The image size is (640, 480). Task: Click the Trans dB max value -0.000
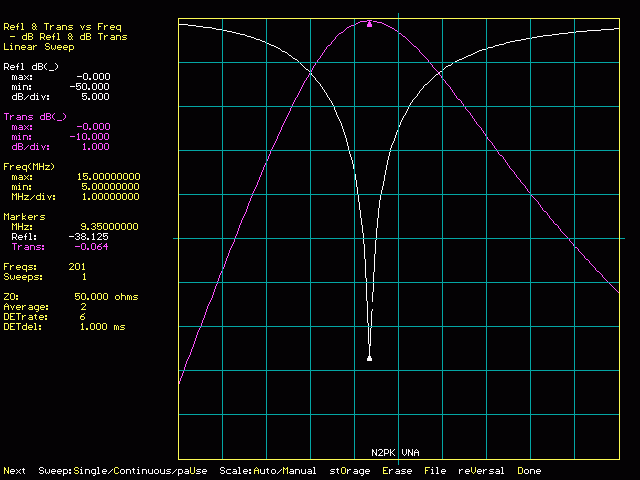(x=93, y=127)
